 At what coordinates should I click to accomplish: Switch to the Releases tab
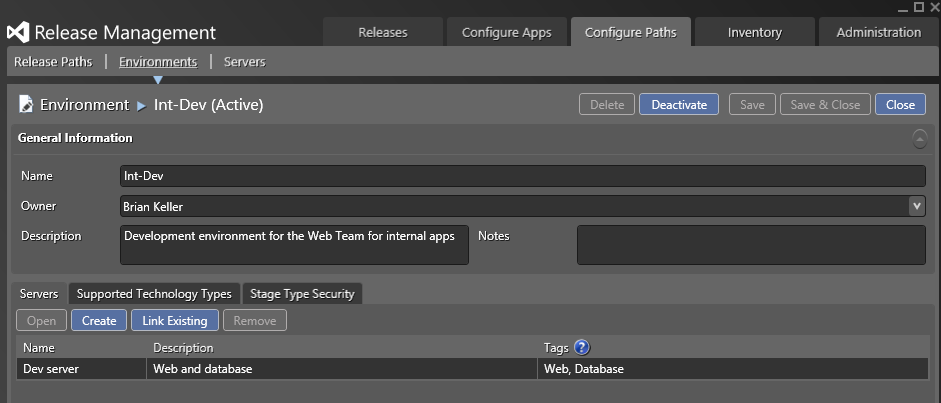click(383, 32)
